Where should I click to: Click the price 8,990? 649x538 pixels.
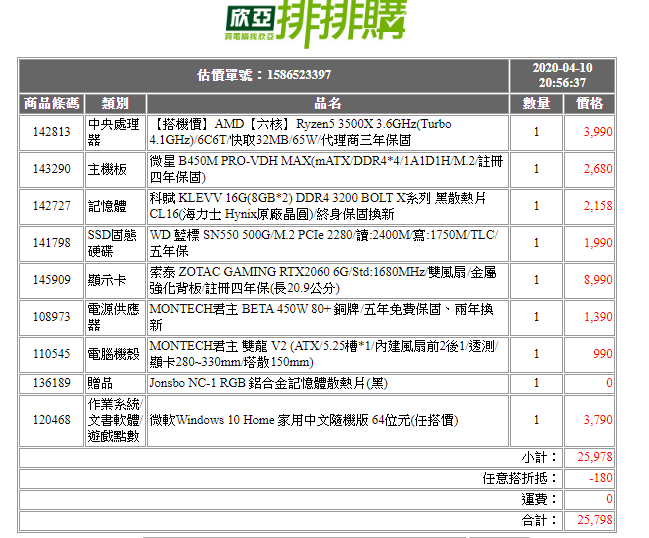click(598, 280)
